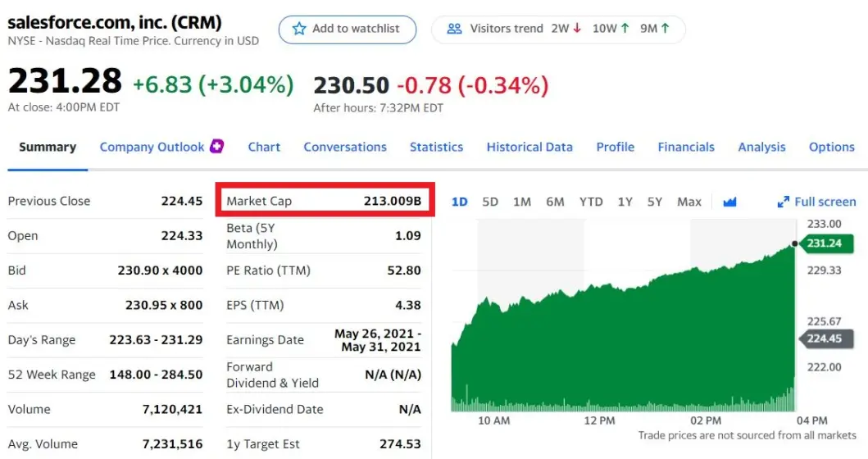Viewport: 868px width, 459px height.
Task: Open chart in Full screen
Action: click(x=817, y=202)
